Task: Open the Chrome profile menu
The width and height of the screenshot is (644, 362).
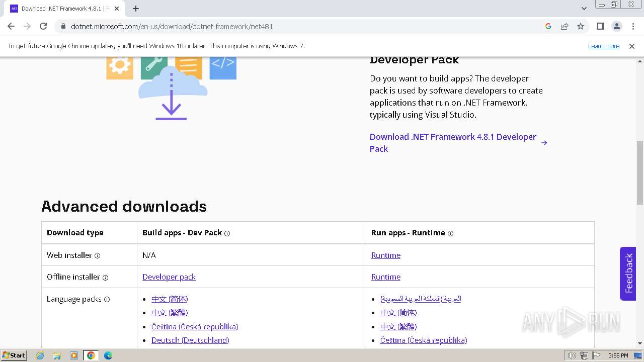Action: pos(617,26)
